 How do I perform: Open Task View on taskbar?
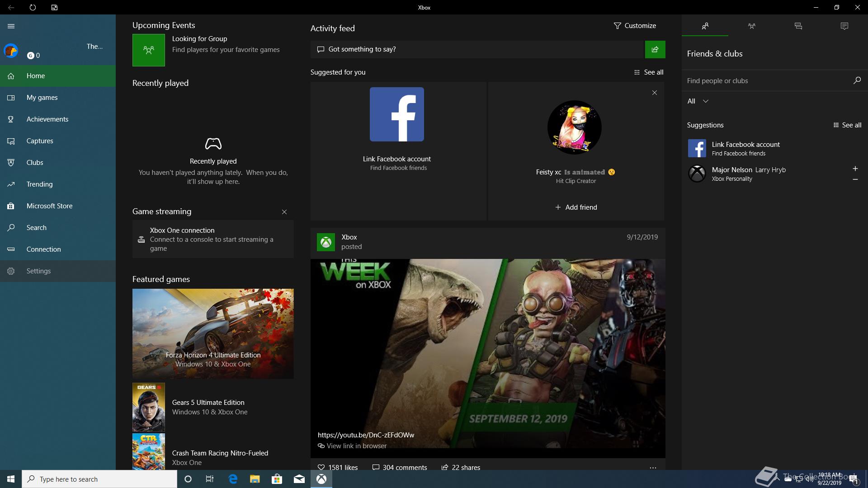pyautogui.click(x=210, y=479)
